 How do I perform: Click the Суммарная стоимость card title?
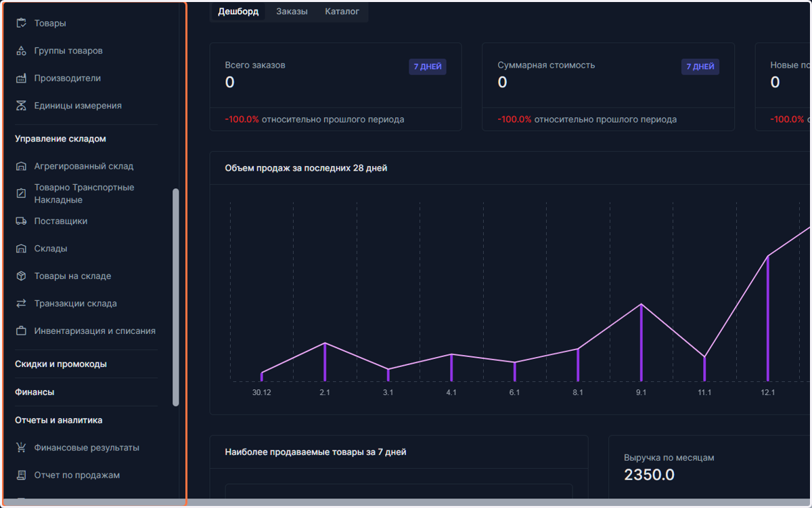point(546,66)
